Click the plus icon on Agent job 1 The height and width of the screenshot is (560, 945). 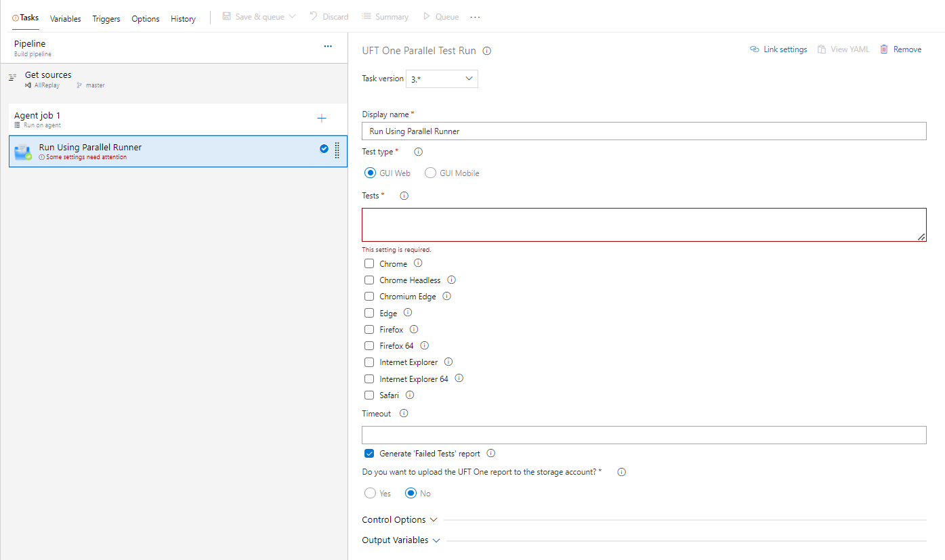tap(322, 119)
